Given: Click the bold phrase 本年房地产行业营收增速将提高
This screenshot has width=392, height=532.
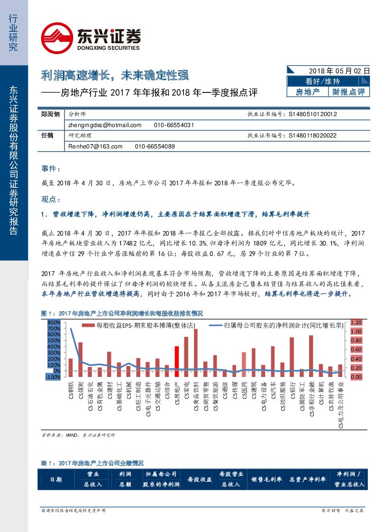Looking at the screenshot, I should pyautogui.click(x=91, y=294).
